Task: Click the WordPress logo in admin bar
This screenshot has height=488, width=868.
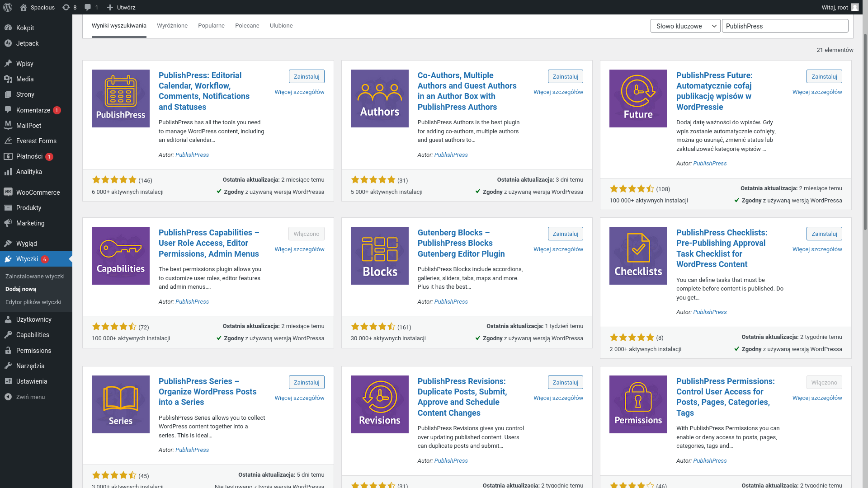Action: pyautogui.click(x=7, y=7)
